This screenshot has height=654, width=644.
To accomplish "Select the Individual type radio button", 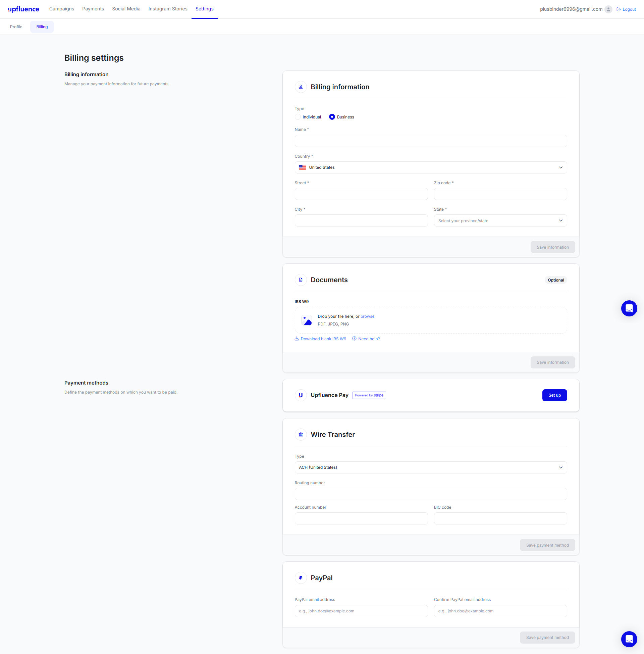I will [298, 117].
